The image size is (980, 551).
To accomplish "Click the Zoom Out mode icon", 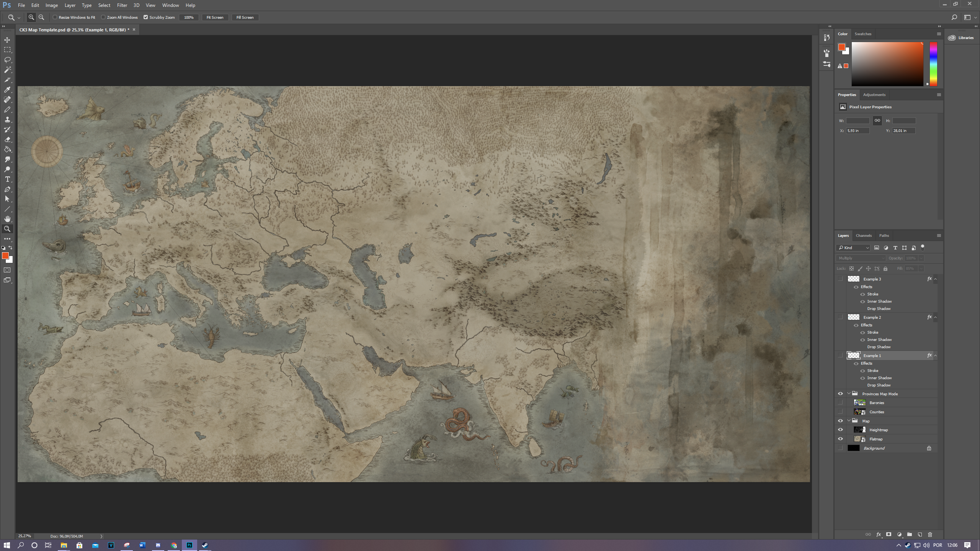I will tap(41, 17).
